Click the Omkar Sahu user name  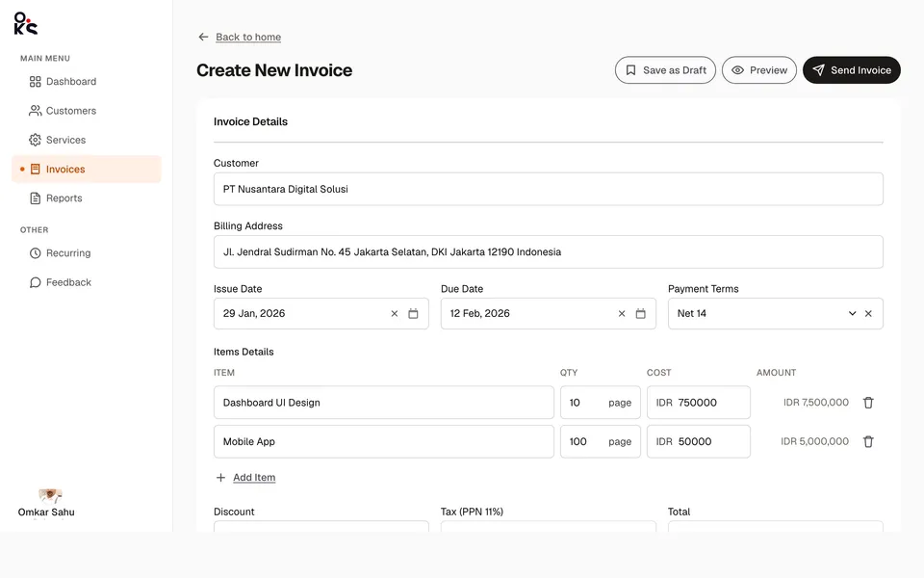point(46,512)
